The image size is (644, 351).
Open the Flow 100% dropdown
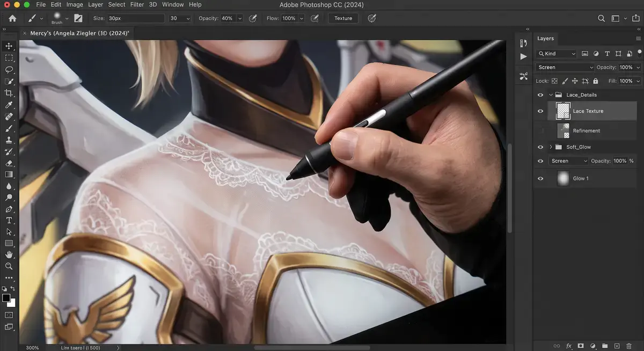pyautogui.click(x=301, y=18)
